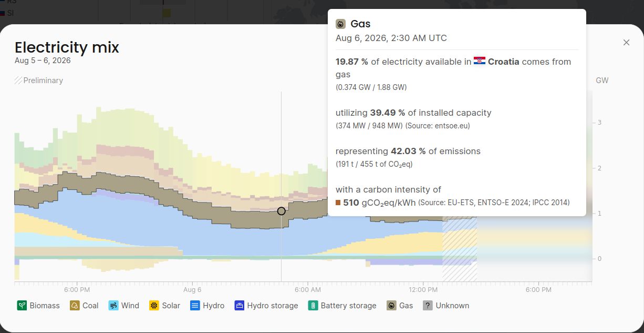Click the Electricity mix heading
The image size is (644, 333).
point(67,47)
